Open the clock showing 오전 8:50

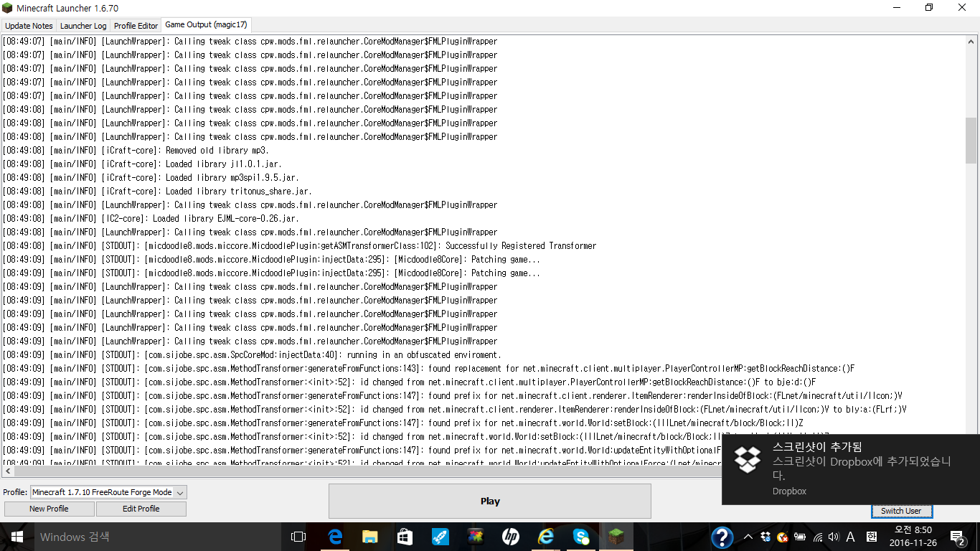click(913, 537)
